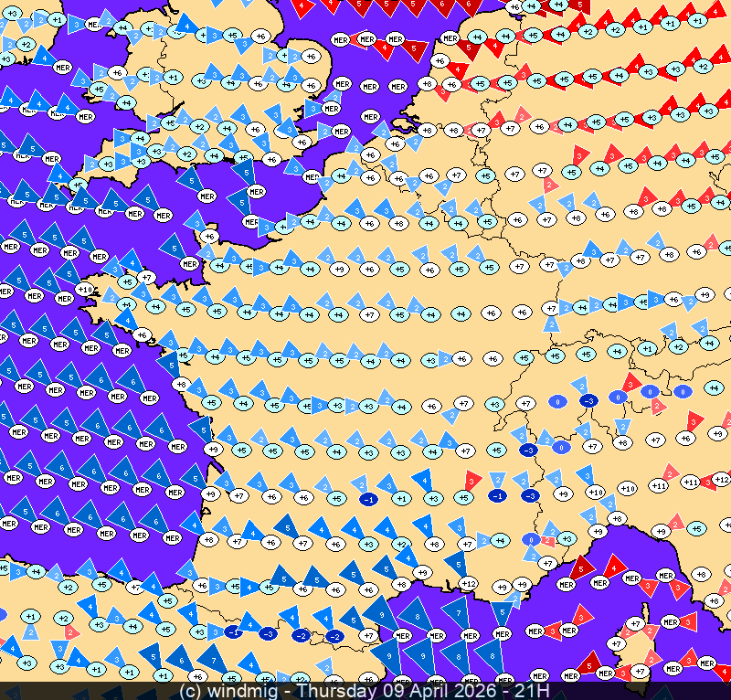Screen dimensions: 731x700
Task: Select the red wind arrow 5 on the Côte d'Azur
Action: [582, 567]
